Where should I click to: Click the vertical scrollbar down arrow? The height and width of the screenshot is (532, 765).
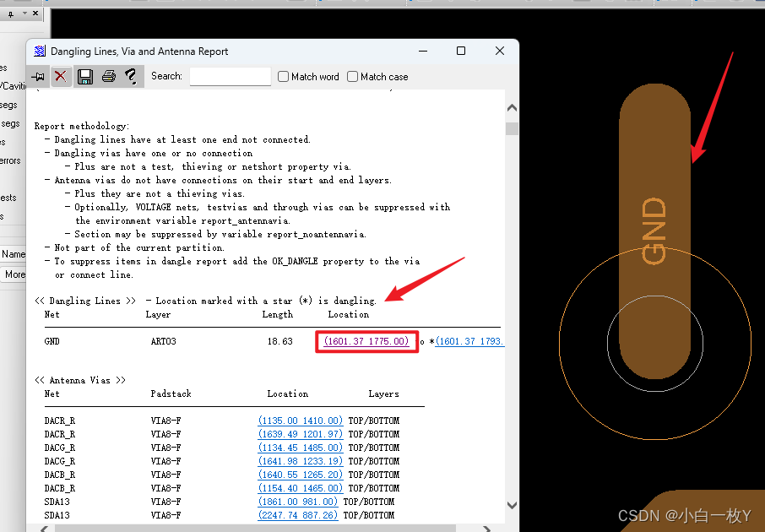click(512, 505)
